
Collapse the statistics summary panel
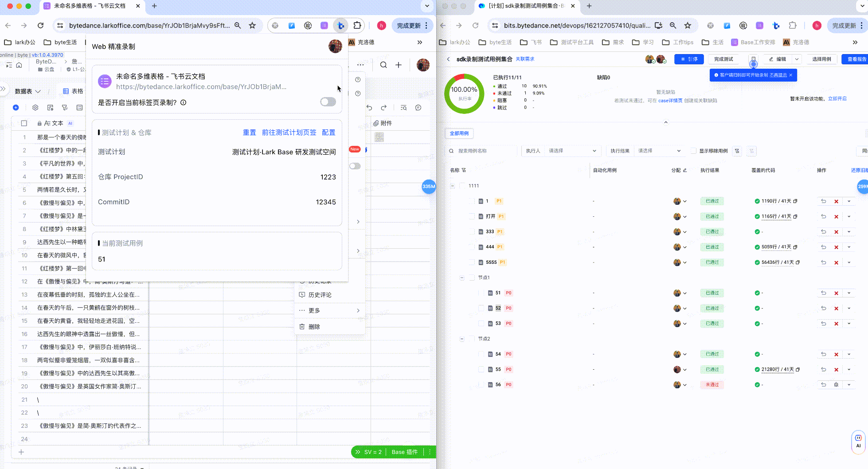[x=666, y=122]
